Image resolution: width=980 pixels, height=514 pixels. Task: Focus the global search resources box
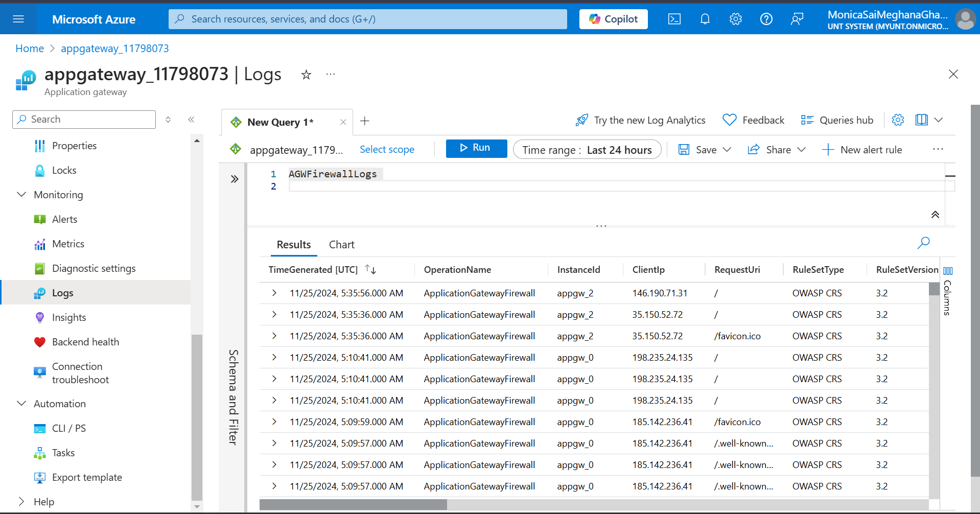click(x=368, y=19)
